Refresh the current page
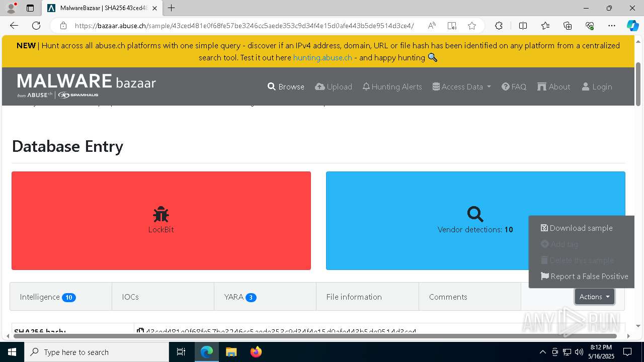644x362 pixels. [36, 26]
